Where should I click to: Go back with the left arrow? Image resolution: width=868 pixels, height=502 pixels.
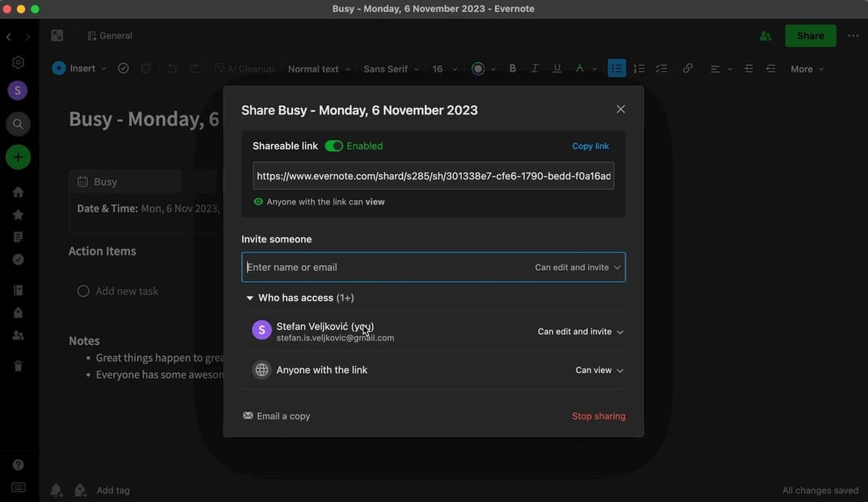(x=9, y=37)
